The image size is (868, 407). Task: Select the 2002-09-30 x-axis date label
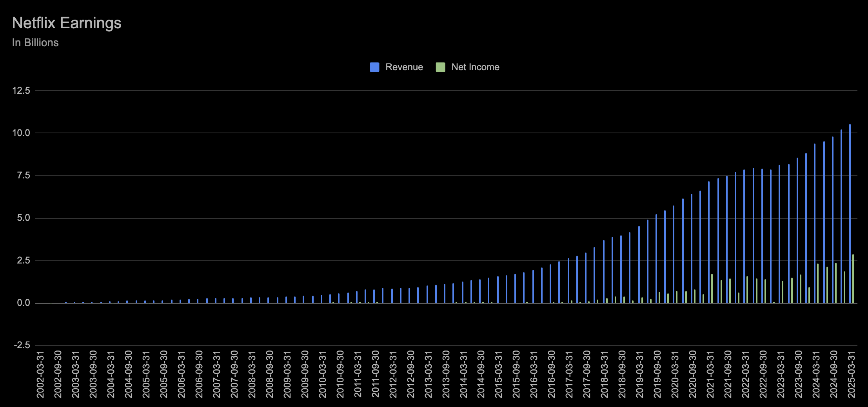click(58, 374)
